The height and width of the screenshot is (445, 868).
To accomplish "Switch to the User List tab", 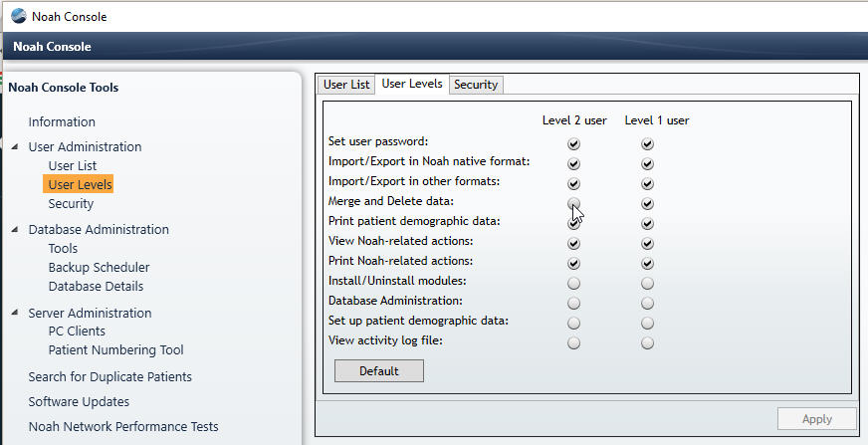I will point(346,85).
